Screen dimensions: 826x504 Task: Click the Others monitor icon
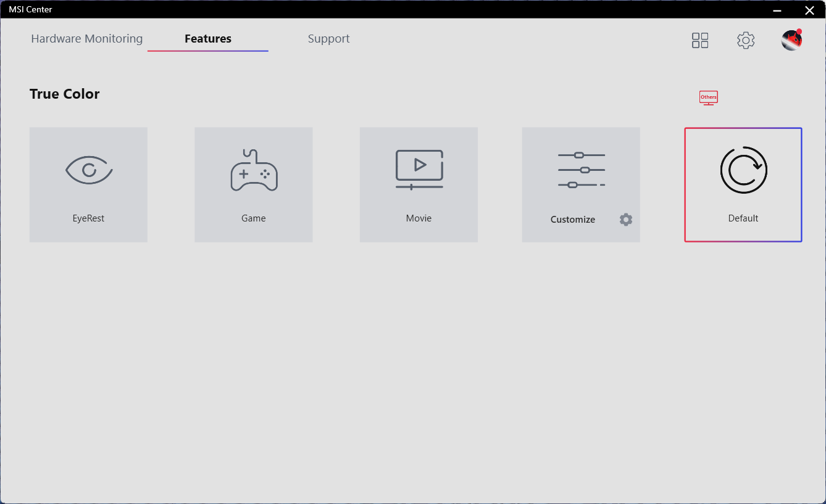(709, 97)
